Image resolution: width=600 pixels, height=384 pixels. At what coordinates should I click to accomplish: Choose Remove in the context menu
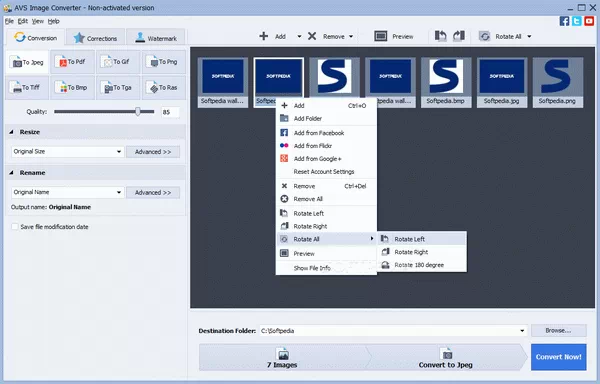(326, 186)
